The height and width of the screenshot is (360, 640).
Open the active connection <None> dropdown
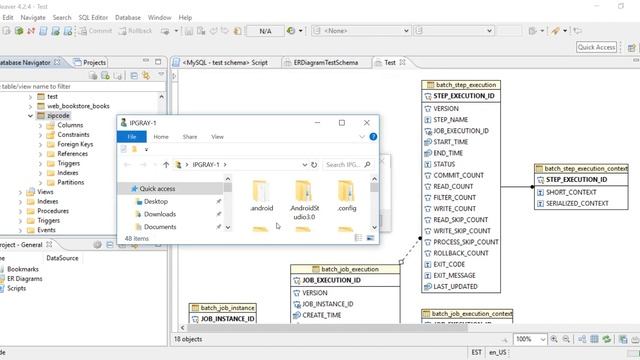[361, 31]
